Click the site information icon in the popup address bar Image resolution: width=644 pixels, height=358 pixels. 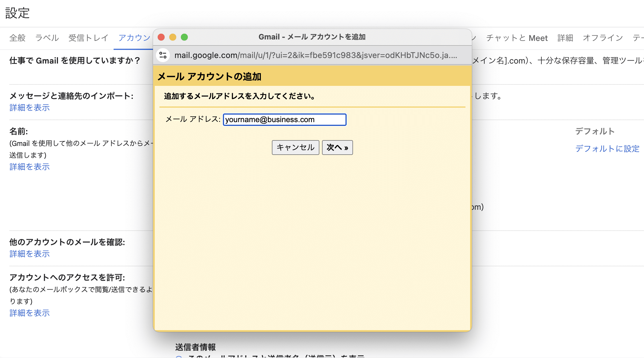coord(163,55)
